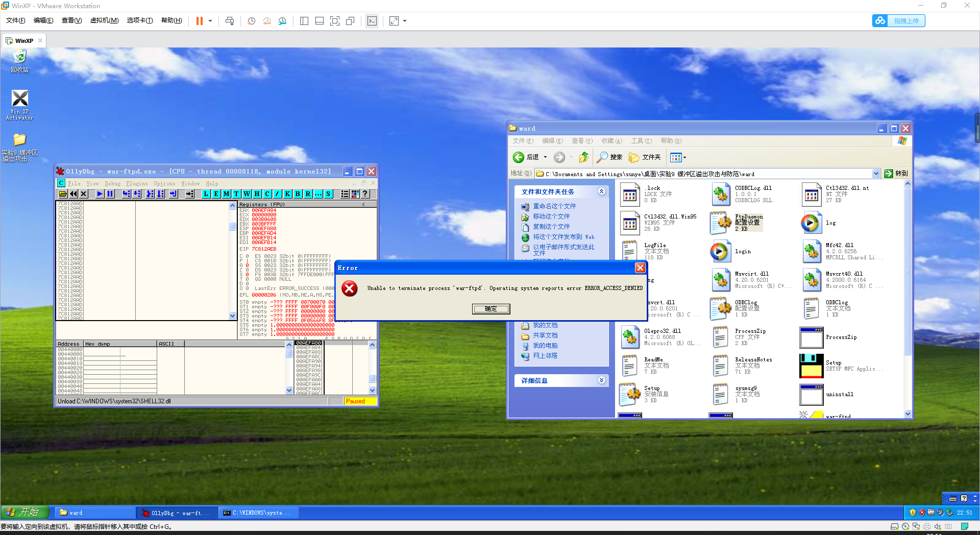Screen dimensions: 980x535
Task: Switch to C:\WINDOWS cmd taskbar button
Action: pos(258,513)
